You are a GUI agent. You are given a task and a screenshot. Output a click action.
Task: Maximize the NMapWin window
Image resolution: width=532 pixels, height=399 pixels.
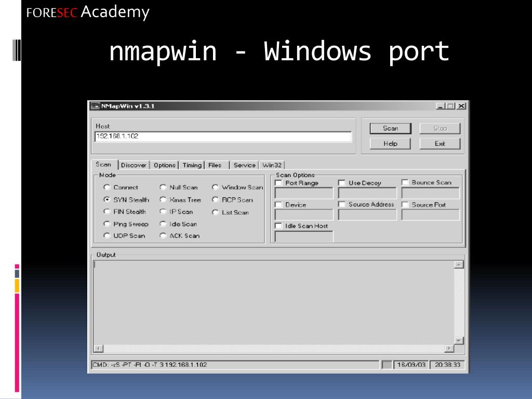click(x=450, y=106)
